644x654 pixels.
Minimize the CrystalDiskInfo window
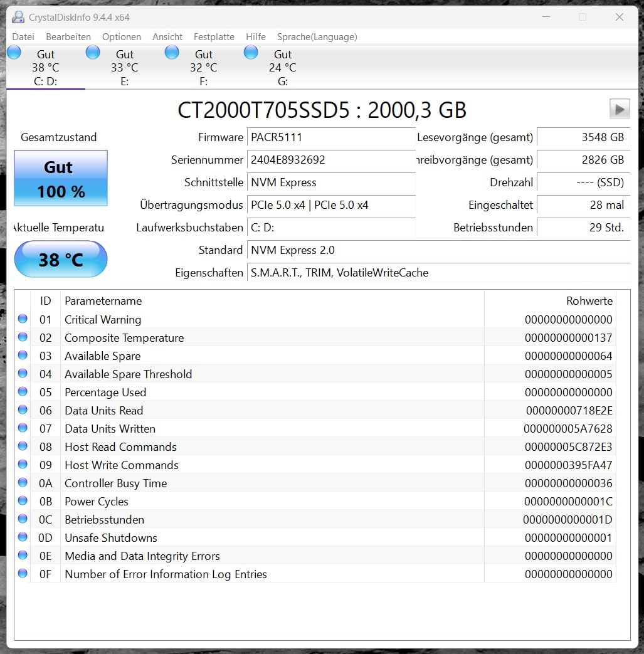tap(546, 17)
